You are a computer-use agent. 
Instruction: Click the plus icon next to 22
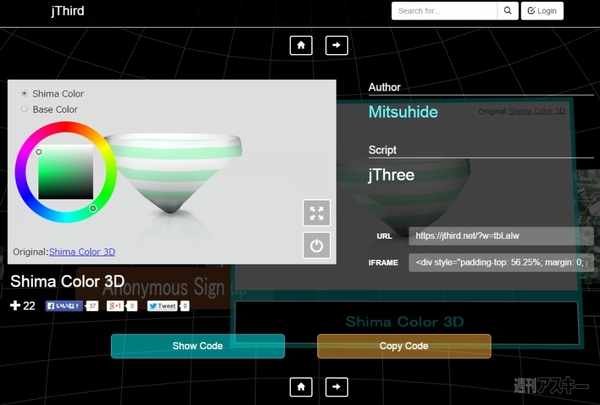tap(15, 305)
